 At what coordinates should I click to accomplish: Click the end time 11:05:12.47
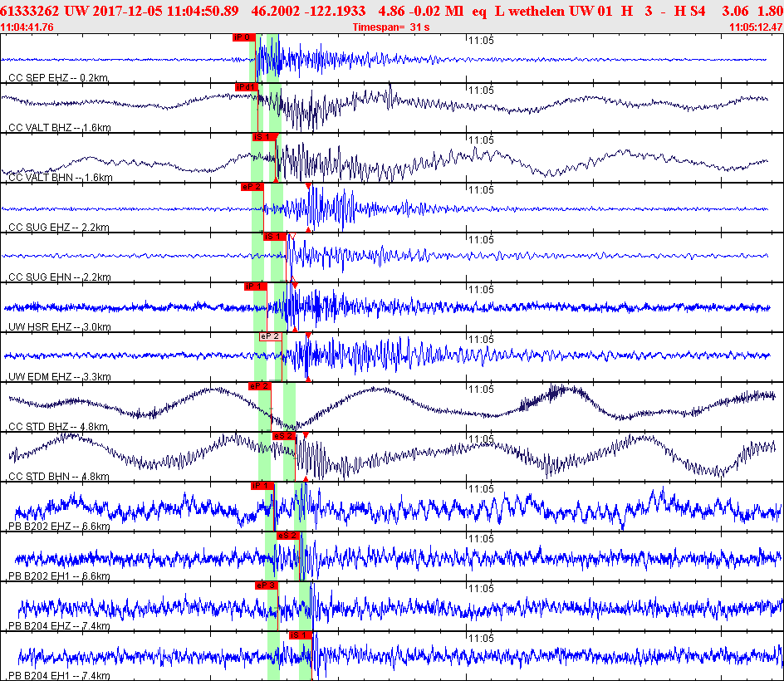pyautogui.click(x=756, y=27)
